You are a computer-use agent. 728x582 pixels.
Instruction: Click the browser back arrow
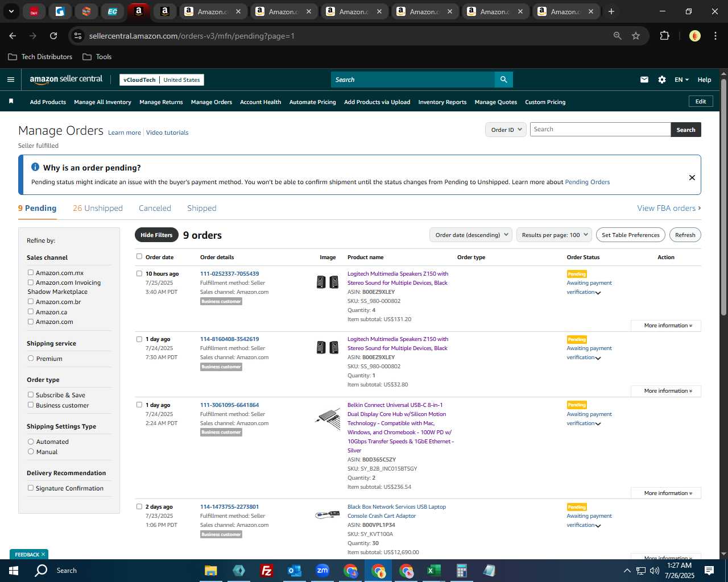tap(13, 36)
